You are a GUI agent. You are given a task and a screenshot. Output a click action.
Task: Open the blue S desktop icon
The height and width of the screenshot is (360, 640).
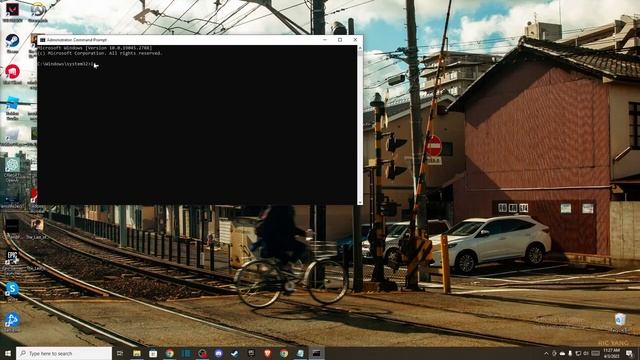[12, 289]
